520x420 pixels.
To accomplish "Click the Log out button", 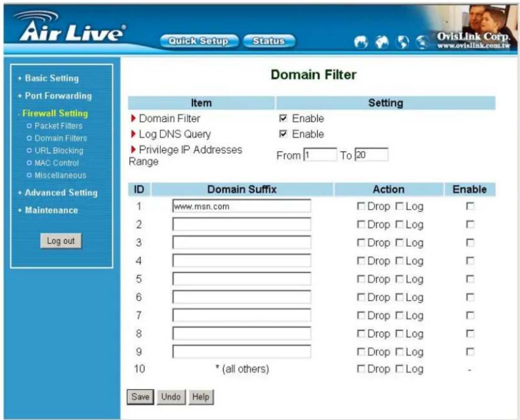I will point(61,241).
